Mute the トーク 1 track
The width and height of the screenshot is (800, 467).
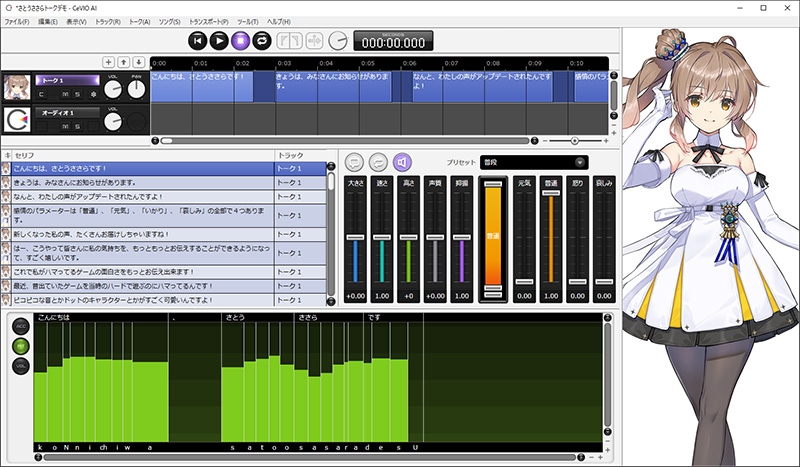pos(65,94)
